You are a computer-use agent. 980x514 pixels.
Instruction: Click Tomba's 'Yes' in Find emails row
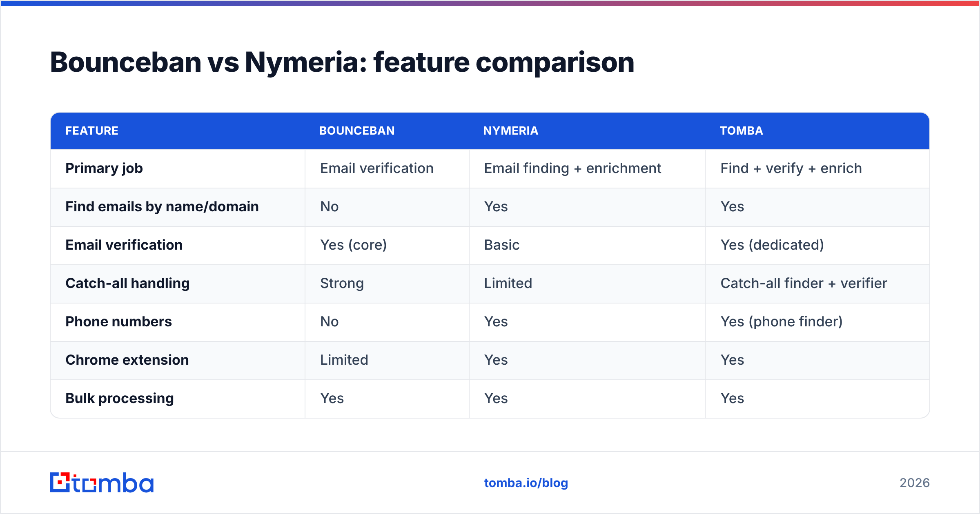pyautogui.click(x=732, y=206)
